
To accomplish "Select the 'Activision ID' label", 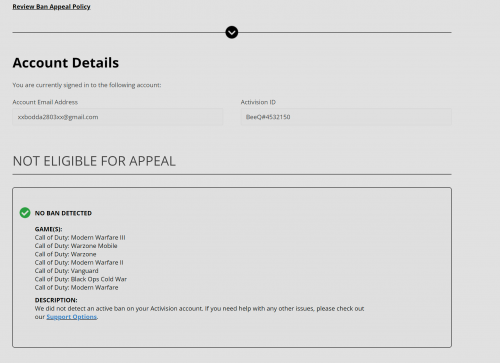I will coord(258,102).
